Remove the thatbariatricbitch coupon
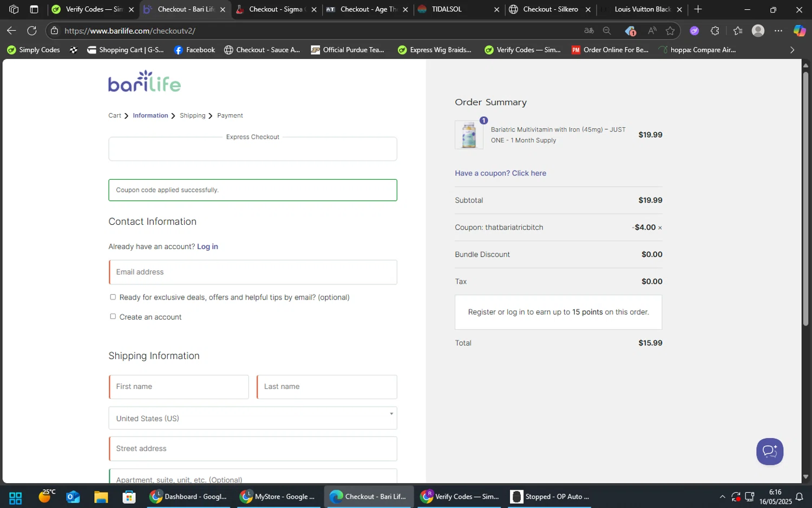812x508 pixels. [x=660, y=227]
